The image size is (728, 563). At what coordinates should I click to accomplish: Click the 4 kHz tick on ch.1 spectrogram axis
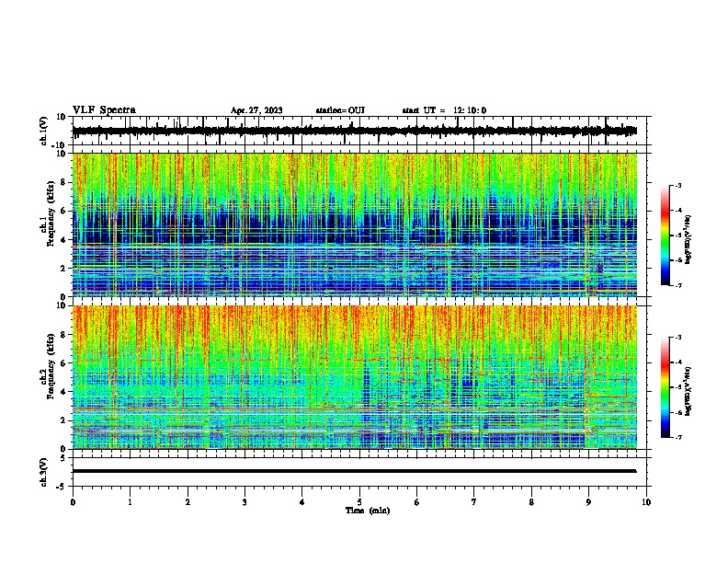pos(63,240)
